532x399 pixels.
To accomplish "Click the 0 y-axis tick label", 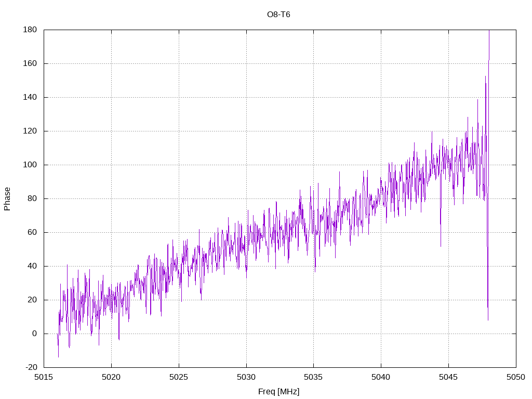I will tap(35, 334).
